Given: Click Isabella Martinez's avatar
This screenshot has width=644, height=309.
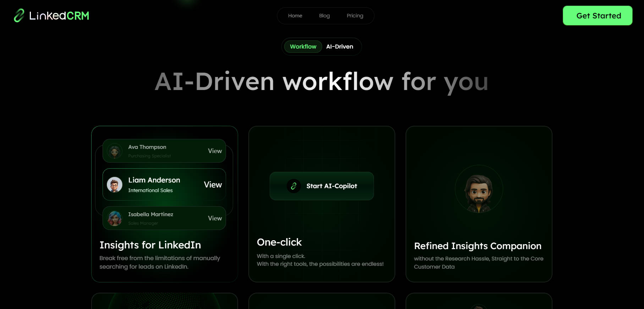Looking at the screenshot, I should [x=115, y=218].
